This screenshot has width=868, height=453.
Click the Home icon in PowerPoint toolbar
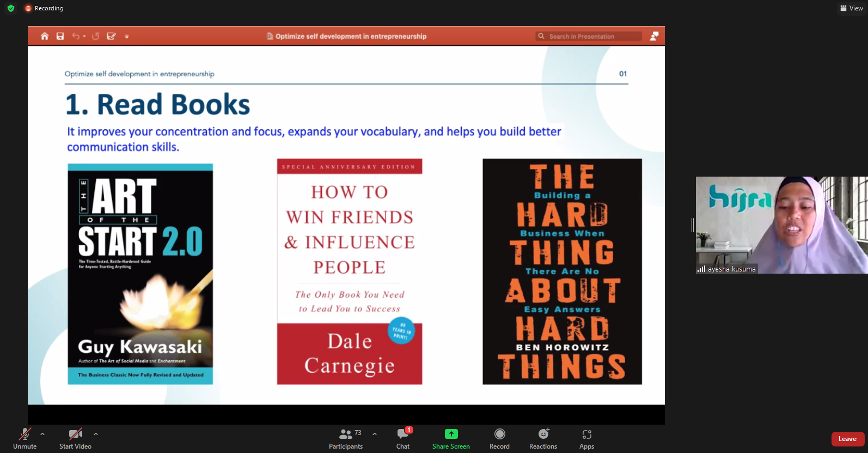coord(45,36)
